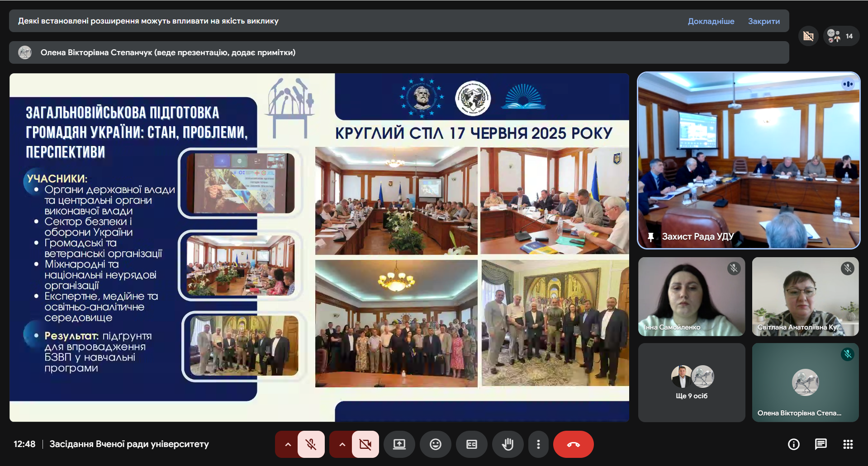The image size is (868, 466).
Task: Show the participants list with 14 people
Action: click(x=840, y=36)
